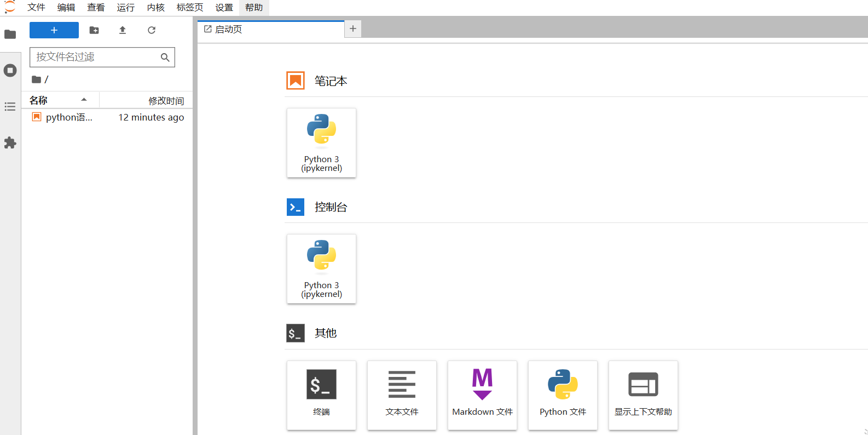Screen dimensions: 868x435
Task: Select the 启动页 launcher tab
Action: [271, 29]
